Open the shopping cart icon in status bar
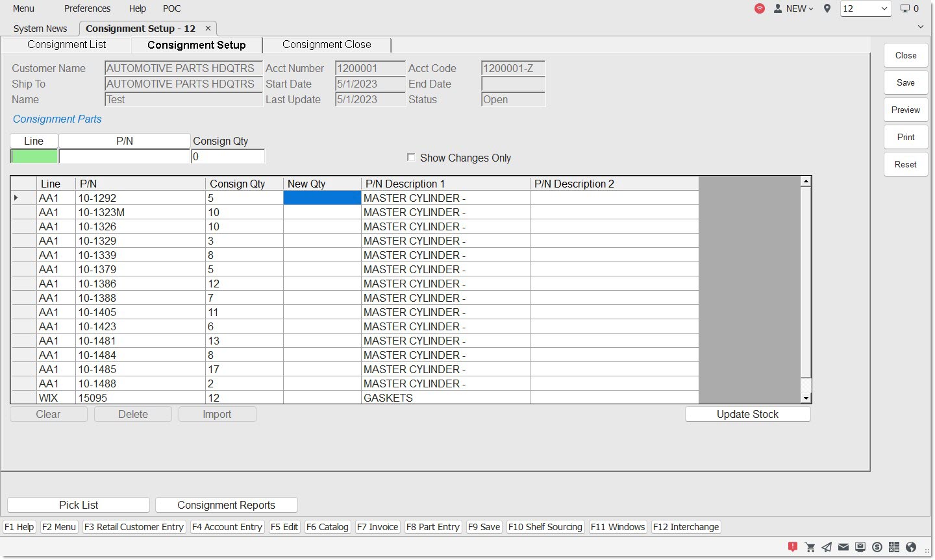This screenshot has height=560, width=935. tap(810, 547)
